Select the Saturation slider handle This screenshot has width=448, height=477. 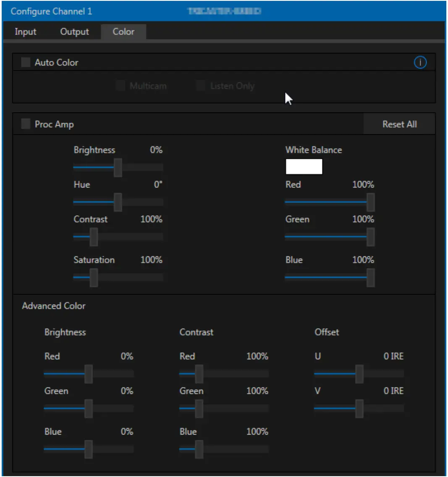point(93,277)
